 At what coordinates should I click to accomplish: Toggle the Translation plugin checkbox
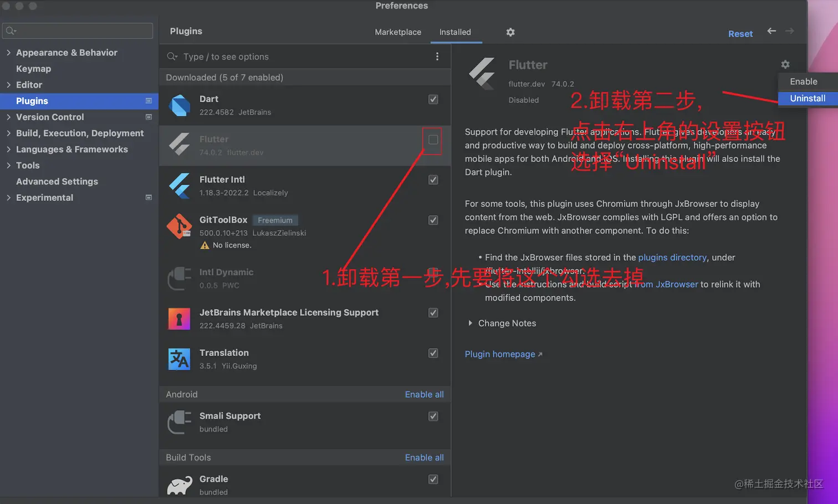(433, 353)
